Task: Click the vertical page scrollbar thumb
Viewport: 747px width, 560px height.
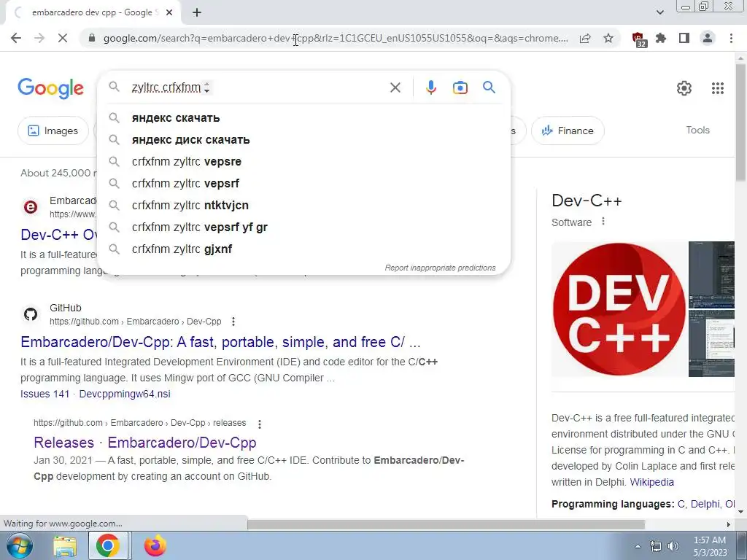Action: (741, 122)
